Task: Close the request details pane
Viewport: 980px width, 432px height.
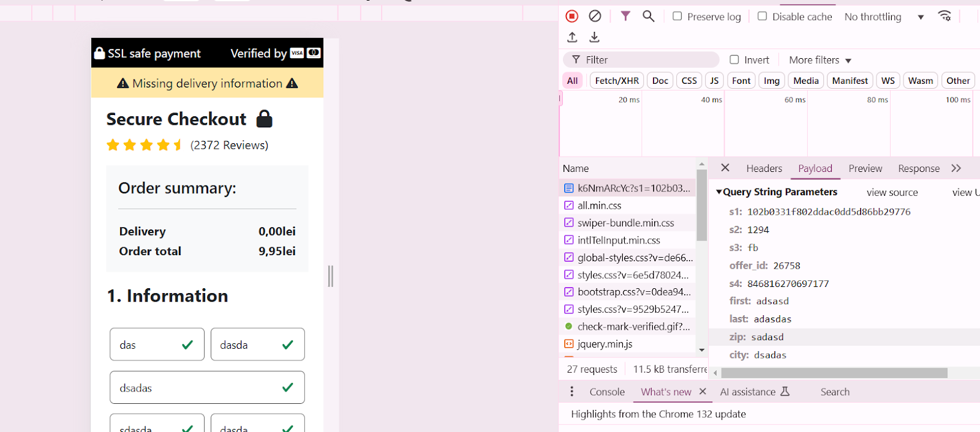Action: pyautogui.click(x=725, y=168)
